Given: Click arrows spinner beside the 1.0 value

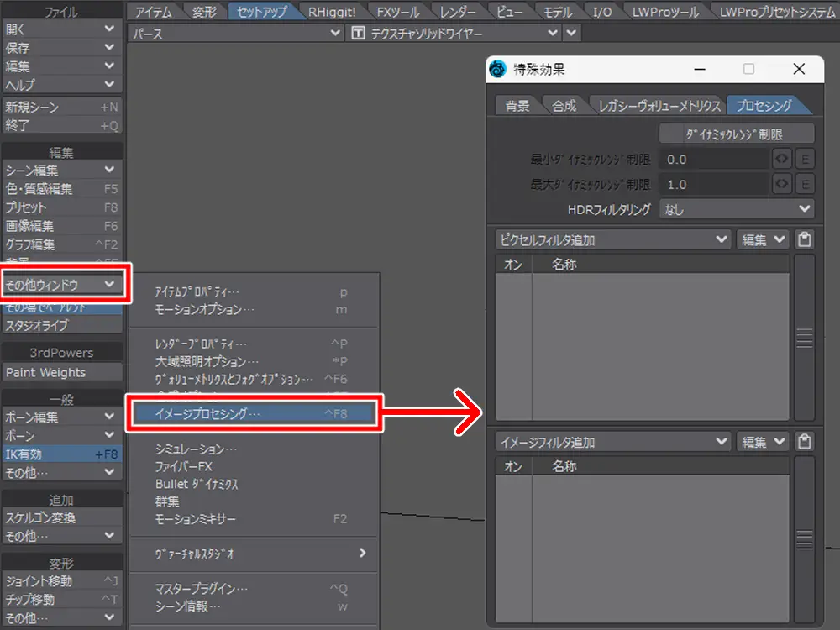Looking at the screenshot, I should pos(781,185).
